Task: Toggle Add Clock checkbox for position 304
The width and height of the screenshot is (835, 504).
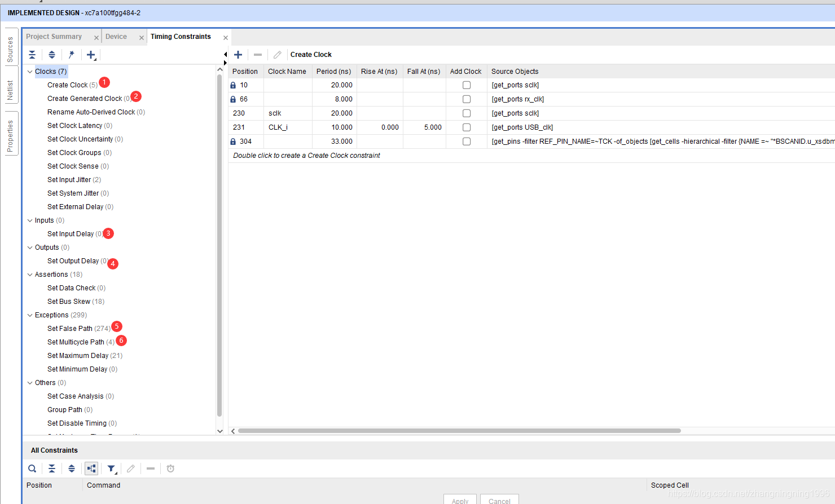Action: pos(467,142)
